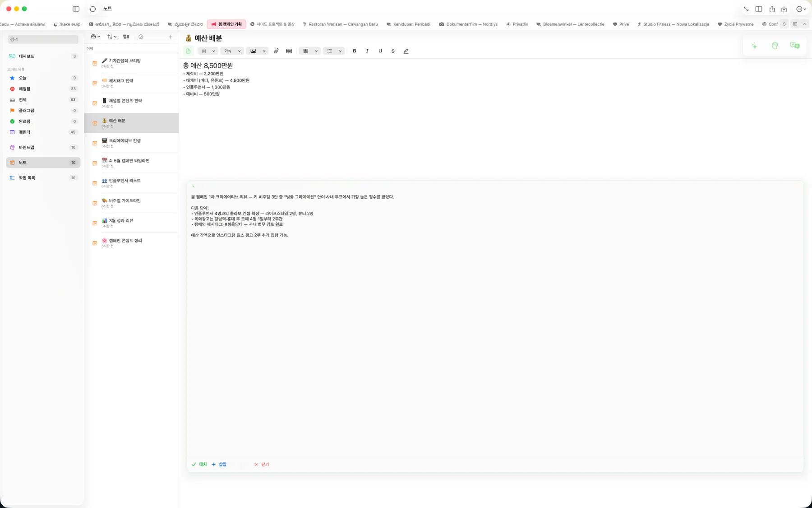Switch to Studio Fitness tab
The width and height of the screenshot is (812, 508).
click(x=673, y=24)
